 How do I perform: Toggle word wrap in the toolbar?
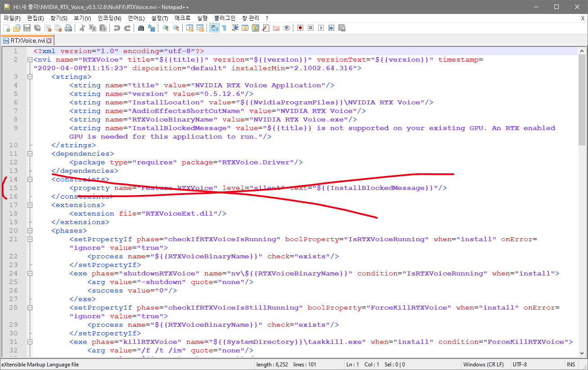click(214, 28)
